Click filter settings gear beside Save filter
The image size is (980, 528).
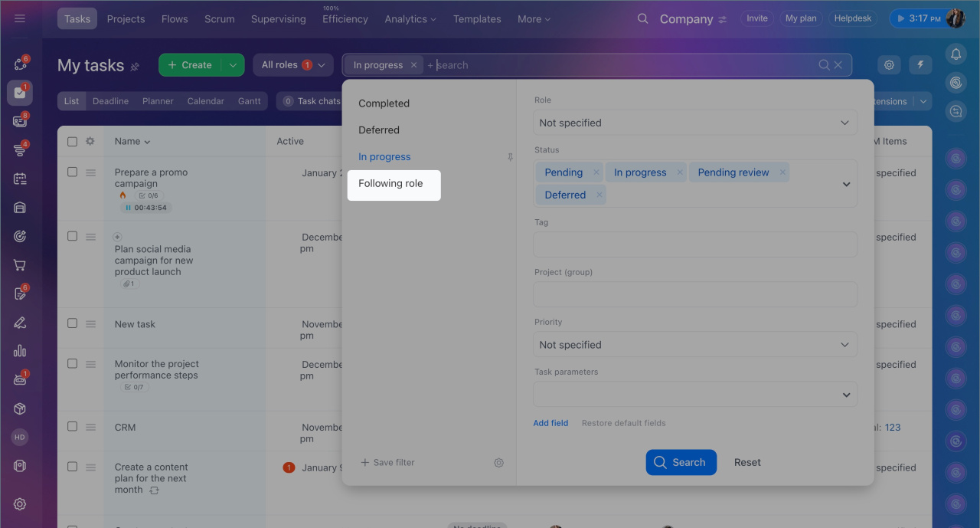click(x=498, y=463)
